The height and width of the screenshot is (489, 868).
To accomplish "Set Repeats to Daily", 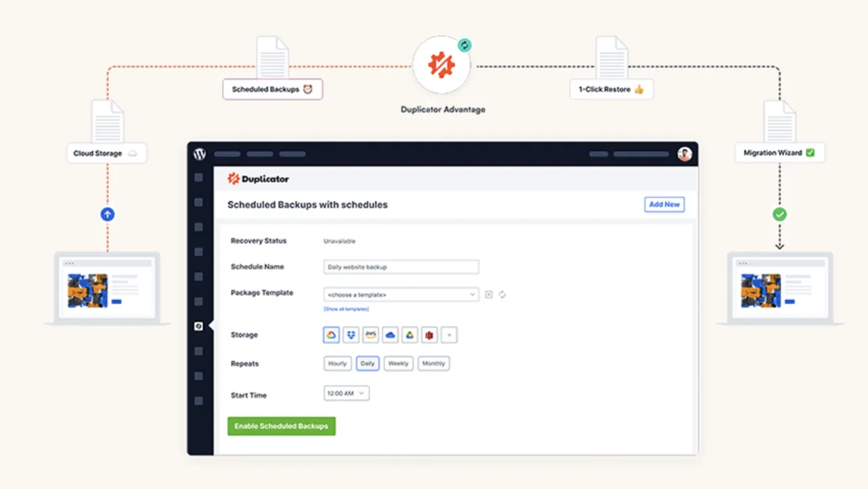I will pos(368,364).
